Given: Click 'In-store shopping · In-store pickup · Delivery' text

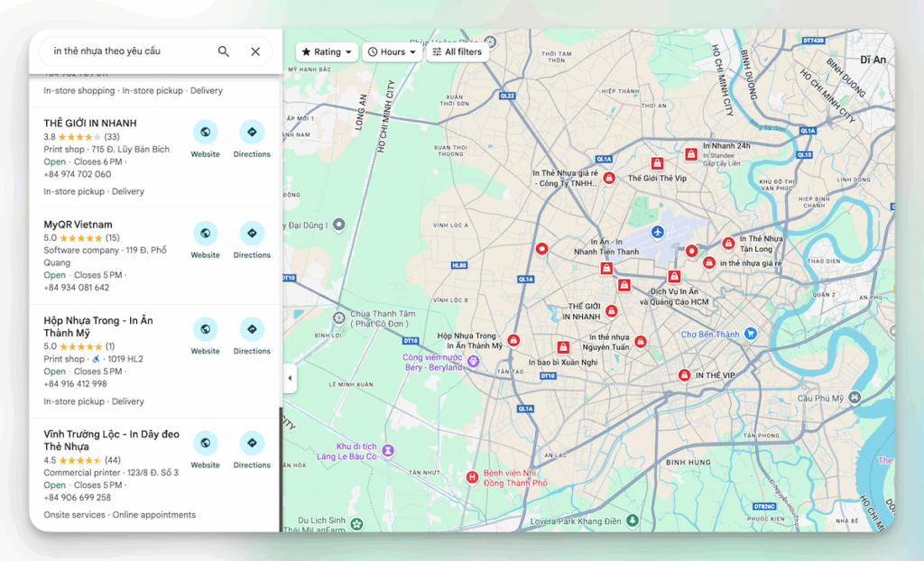Looking at the screenshot, I should 134,91.
